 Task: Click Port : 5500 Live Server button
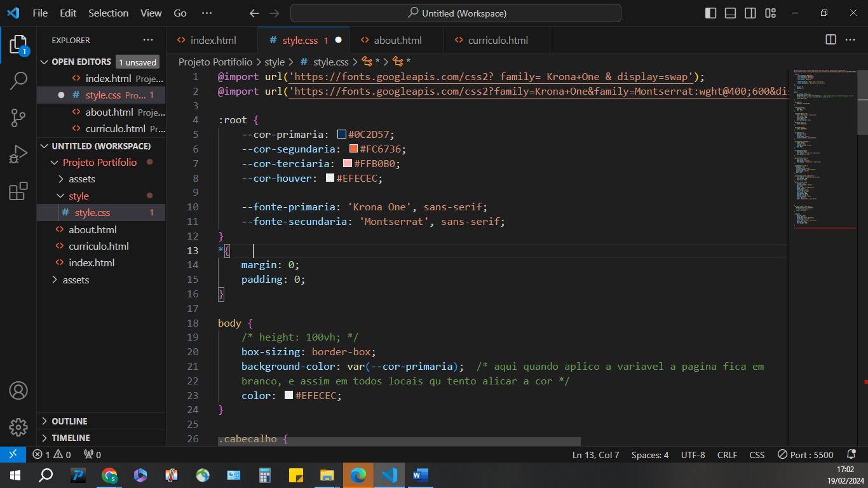pyautogui.click(x=806, y=454)
